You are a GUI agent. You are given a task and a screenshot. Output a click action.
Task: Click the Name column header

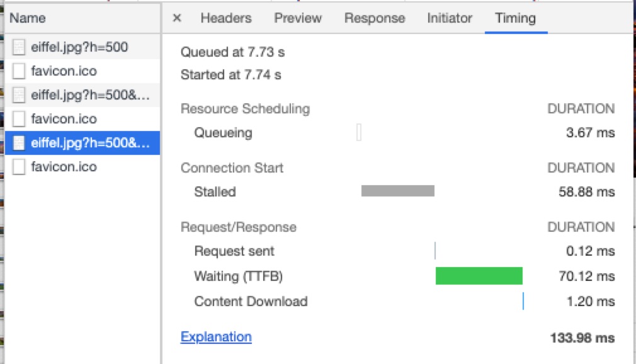coord(28,18)
